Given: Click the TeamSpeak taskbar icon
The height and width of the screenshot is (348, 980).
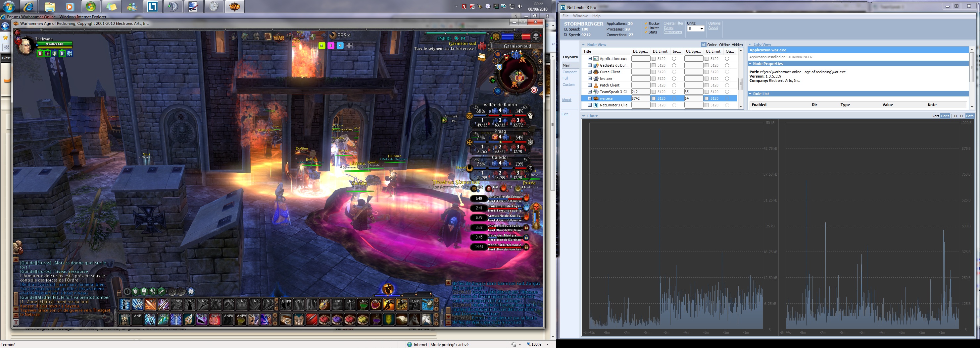Looking at the screenshot, I should click(x=173, y=7).
